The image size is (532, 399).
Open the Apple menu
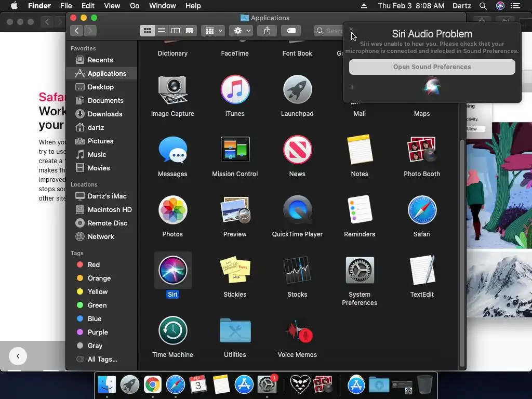[14, 6]
